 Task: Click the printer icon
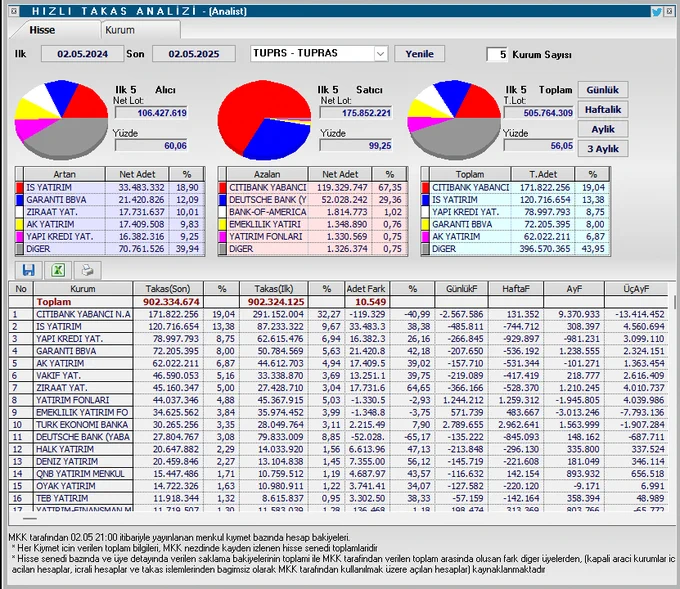[x=88, y=270]
